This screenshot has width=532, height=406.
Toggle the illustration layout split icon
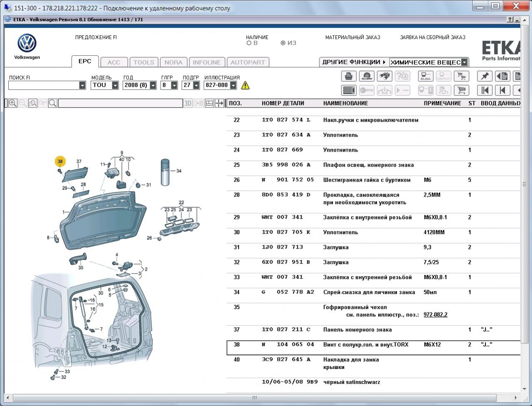coord(210,103)
